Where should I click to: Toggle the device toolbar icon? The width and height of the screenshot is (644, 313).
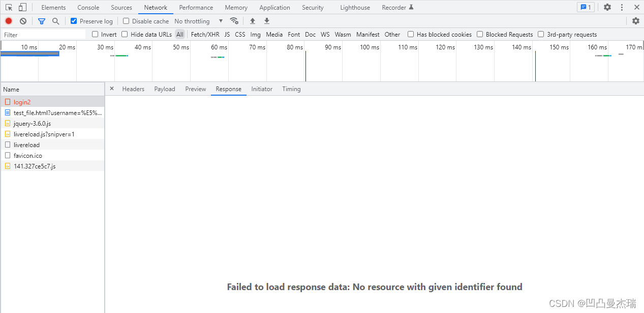click(22, 8)
